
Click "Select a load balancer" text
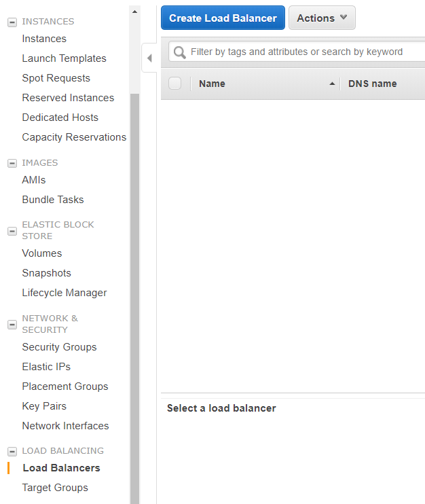221,408
